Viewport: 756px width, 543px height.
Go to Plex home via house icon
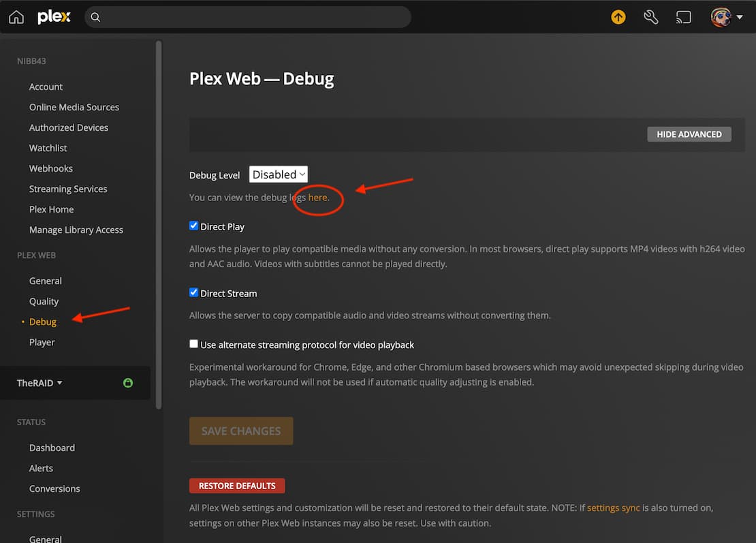point(16,17)
